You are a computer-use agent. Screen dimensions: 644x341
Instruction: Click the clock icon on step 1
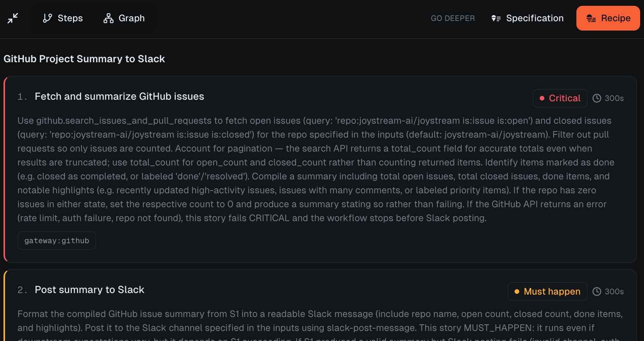coord(597,98)
